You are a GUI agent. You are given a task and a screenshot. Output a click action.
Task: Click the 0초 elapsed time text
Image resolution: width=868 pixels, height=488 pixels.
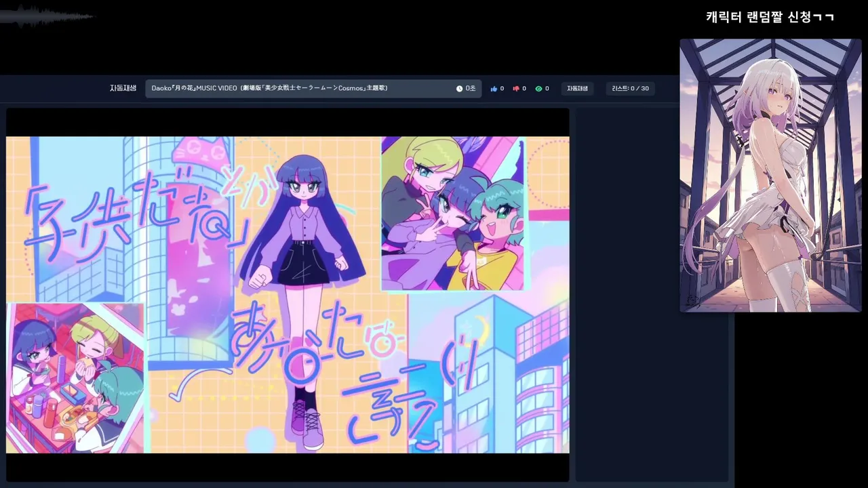(x=471, y=89)
